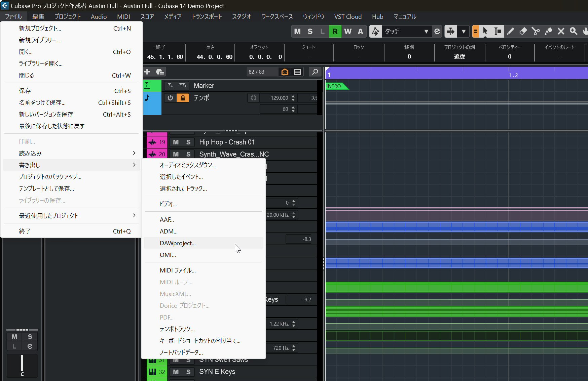The height and width of the screenshot is (381, 588).
Task: Click the stepper next to 60
Action: pyautogui.click(x=293, y=109)
